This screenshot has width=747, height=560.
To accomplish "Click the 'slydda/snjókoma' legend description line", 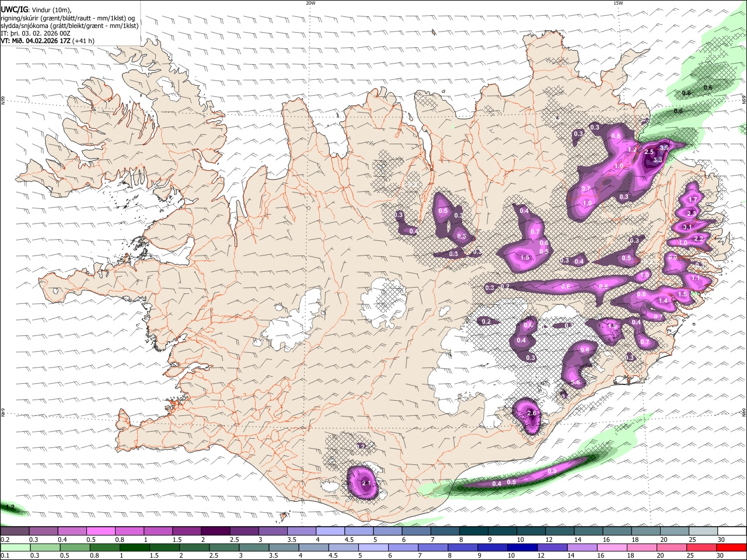I will 69,26.
